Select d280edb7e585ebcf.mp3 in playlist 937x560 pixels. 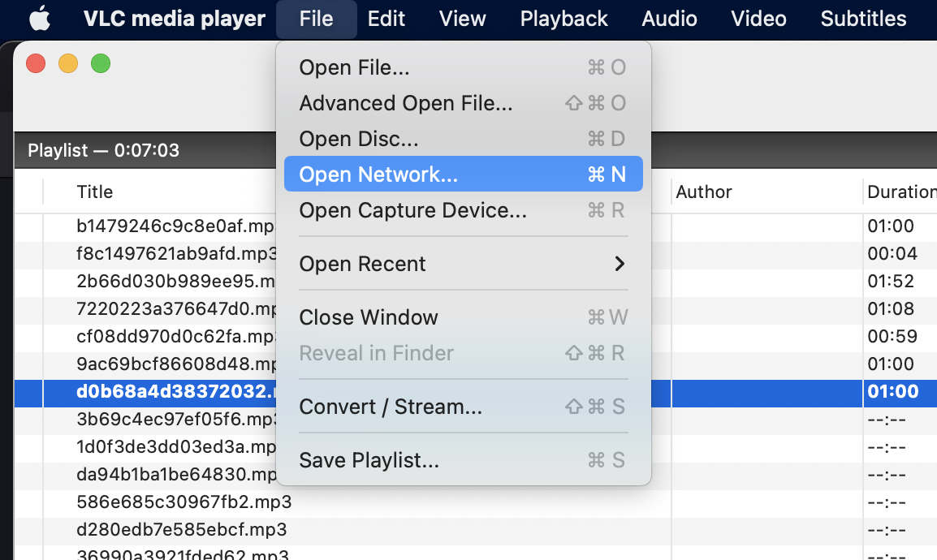[x=181, y=530]
